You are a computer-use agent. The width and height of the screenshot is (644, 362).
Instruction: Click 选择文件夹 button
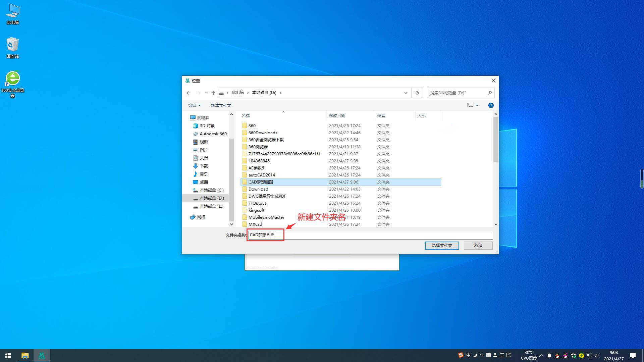click(x=442, y=246)
